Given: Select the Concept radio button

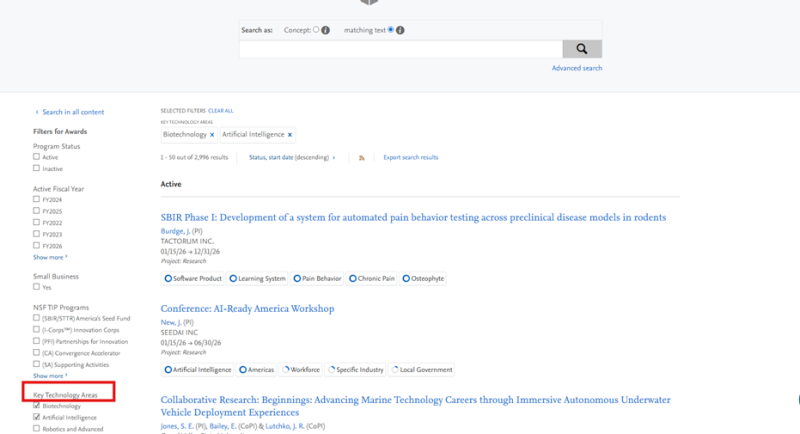Looking at the screenshot, I should (x=316, y=30).
